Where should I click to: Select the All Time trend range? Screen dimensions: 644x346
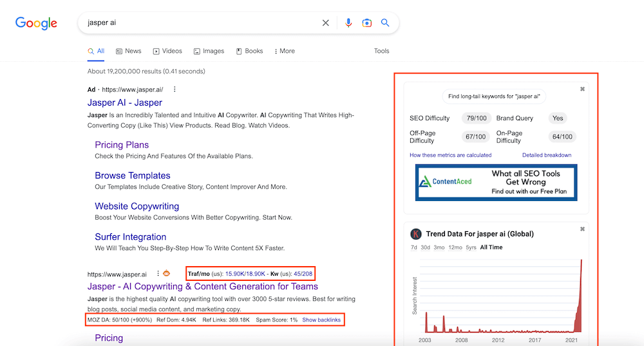tap(491, 247)
